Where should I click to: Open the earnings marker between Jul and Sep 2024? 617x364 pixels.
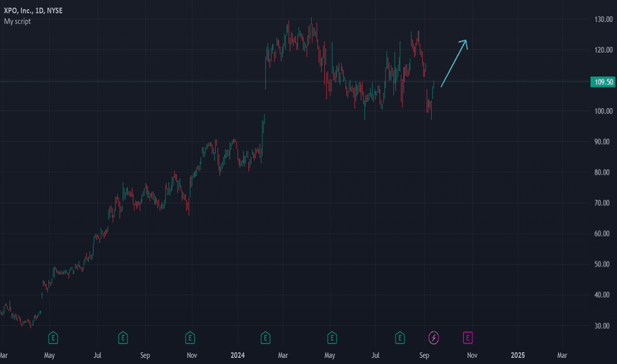click(x=400, y=338)
